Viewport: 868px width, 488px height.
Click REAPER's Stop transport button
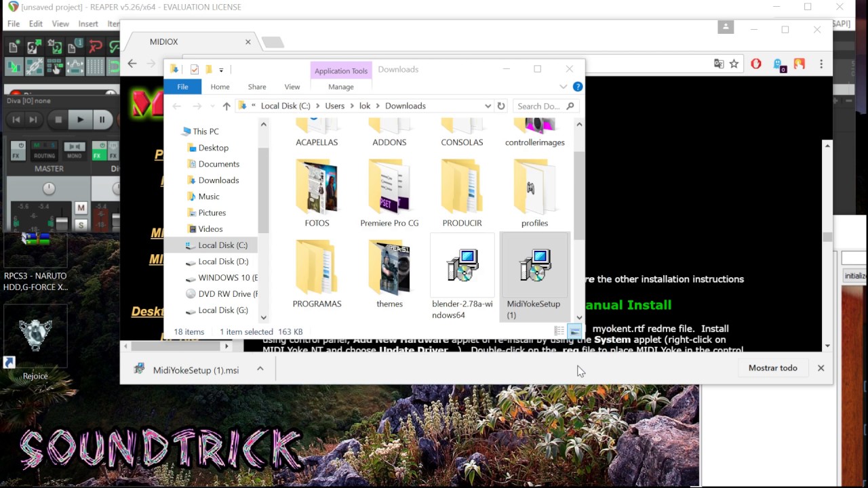point(58,119)
